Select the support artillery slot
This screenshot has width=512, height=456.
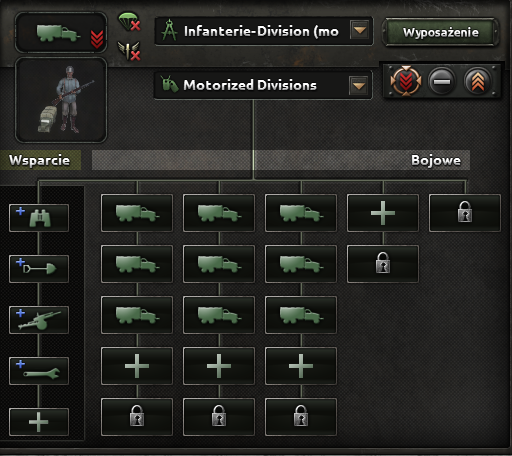(x=39, y=320)
